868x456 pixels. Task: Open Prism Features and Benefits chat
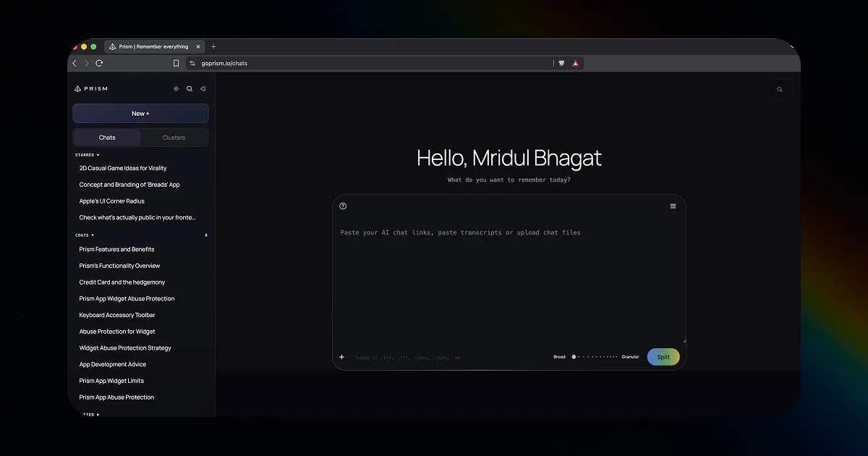116,249
